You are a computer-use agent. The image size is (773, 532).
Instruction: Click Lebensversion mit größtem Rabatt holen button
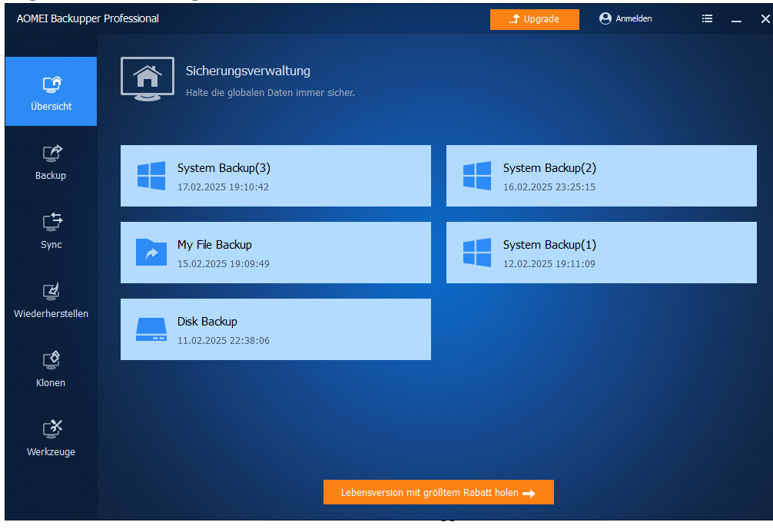click(x=438, y=492)
